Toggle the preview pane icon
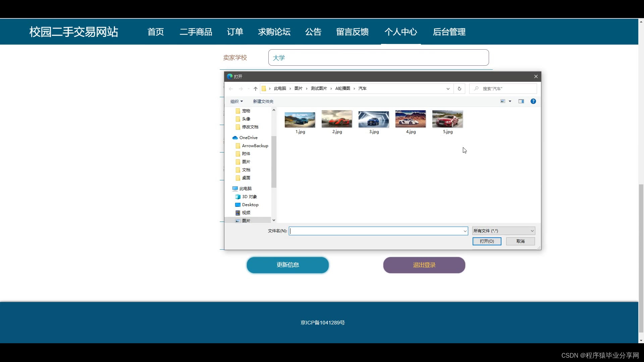Image resolution: width=644 pixels, height=362 pixels. coord(521,102)
